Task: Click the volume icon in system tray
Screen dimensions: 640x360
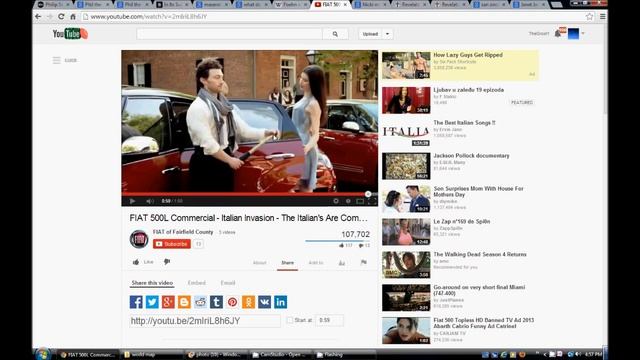Action: click(578, 354)
